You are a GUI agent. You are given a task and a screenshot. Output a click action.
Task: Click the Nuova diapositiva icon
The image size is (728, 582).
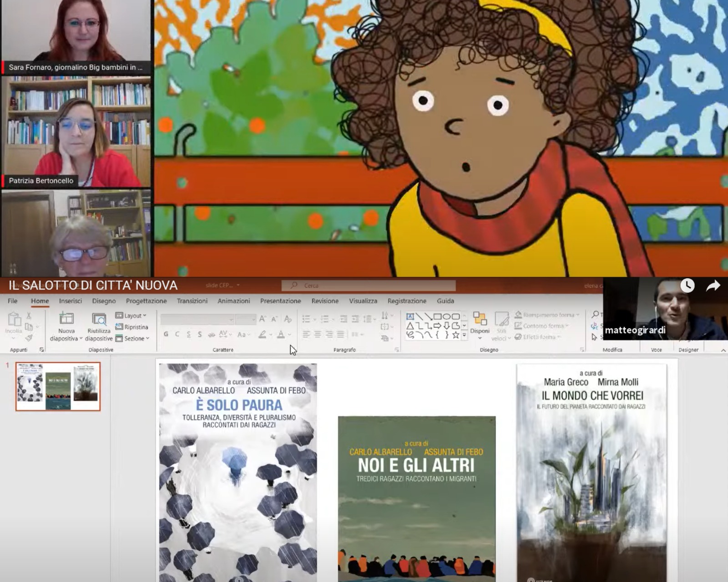66,319
